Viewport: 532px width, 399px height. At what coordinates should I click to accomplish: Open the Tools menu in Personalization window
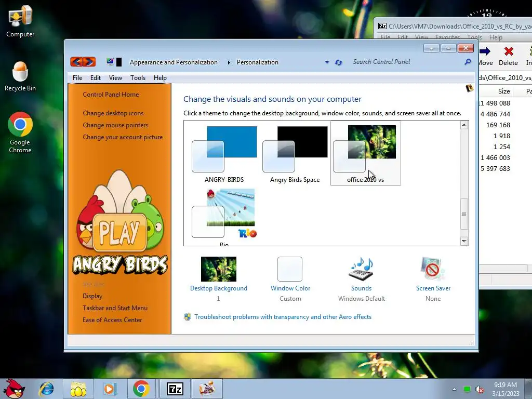pos(138,78)
